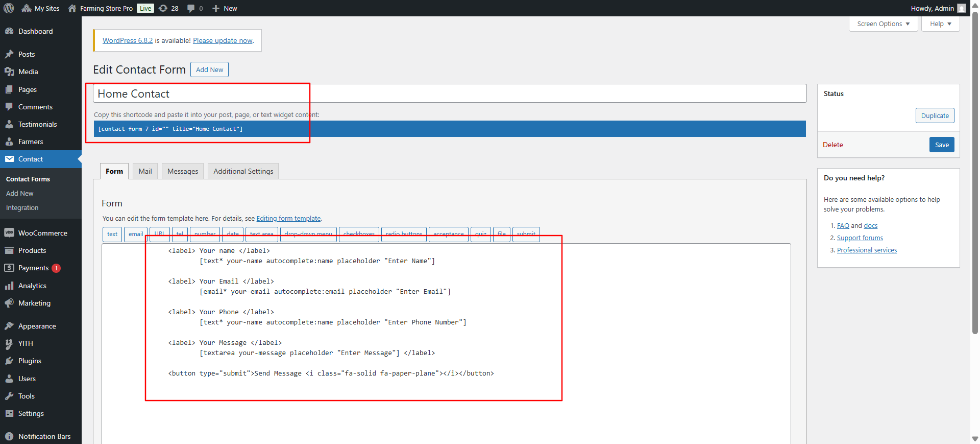Open Appearance menu
The image size is (980, 444).
pos(41,326)
